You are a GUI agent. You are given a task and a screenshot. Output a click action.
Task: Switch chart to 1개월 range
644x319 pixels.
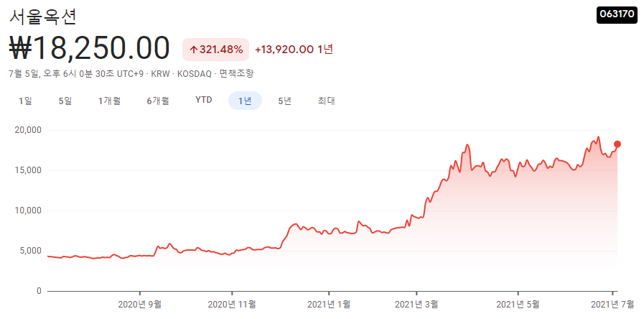(109, 101)
